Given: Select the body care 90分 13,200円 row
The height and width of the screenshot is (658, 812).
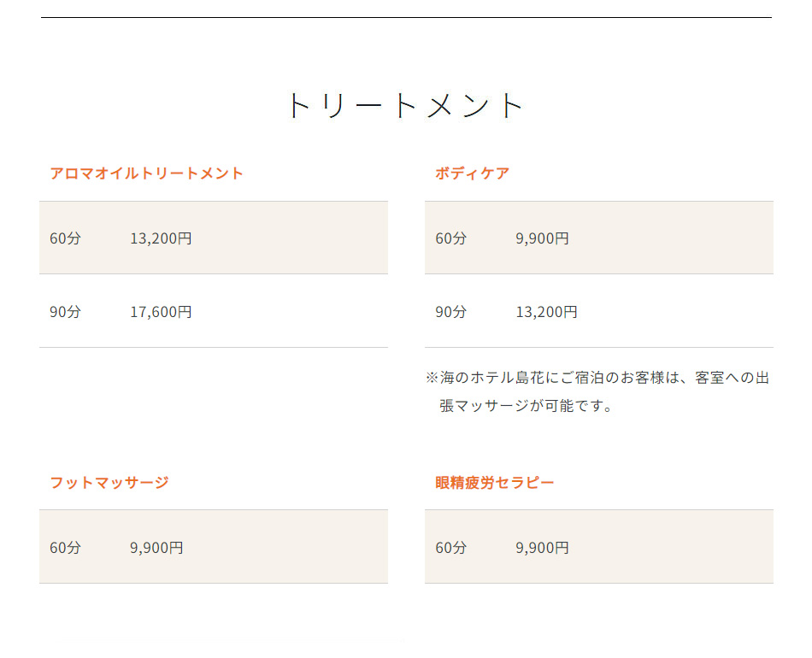Looking at the screenshot, I should tap(599, 311).
